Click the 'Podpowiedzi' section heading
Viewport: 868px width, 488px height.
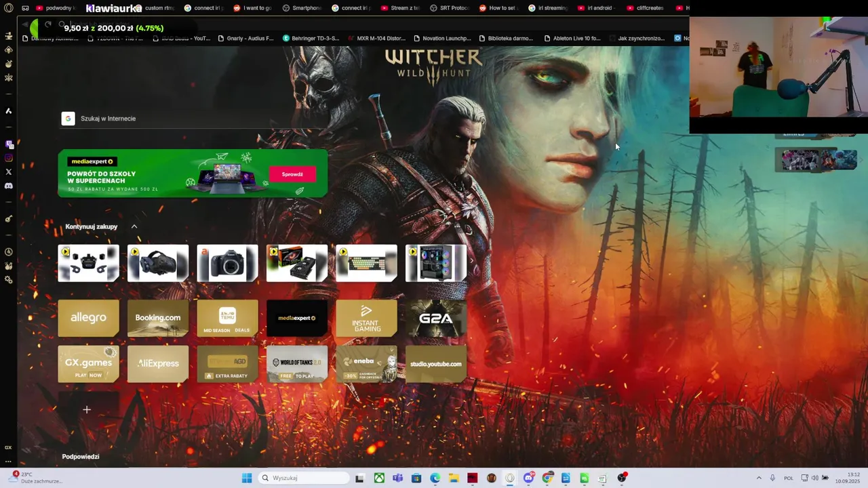coord(81,457)
